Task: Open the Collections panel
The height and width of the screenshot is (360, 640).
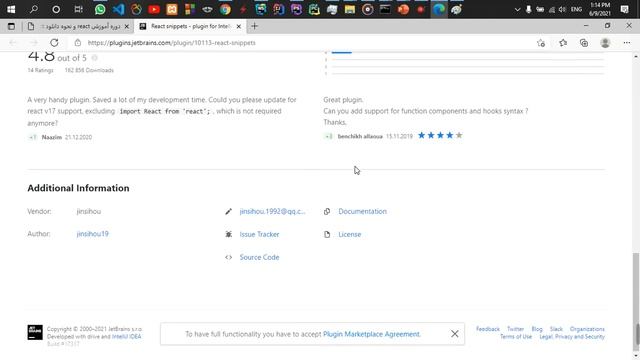Action: click(x=584, y=42)
